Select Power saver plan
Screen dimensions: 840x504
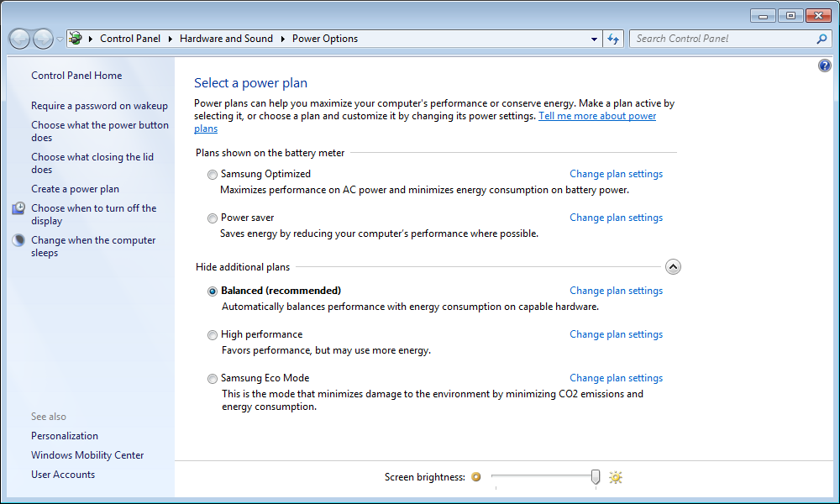click(x=213, y=218)
